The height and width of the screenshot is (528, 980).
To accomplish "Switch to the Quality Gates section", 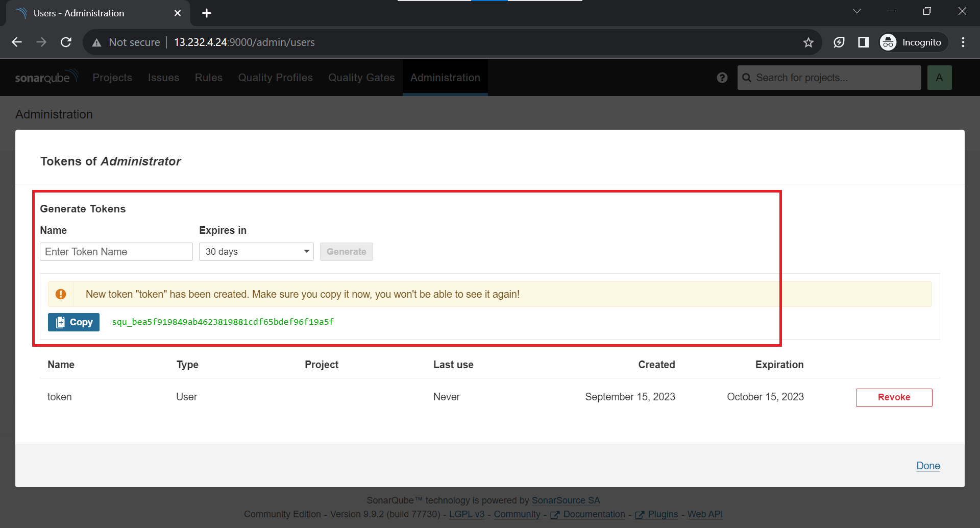I will coord(361,78).
